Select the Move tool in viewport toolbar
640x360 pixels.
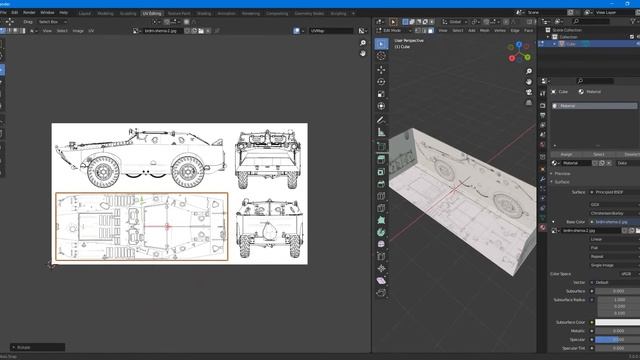381,70
